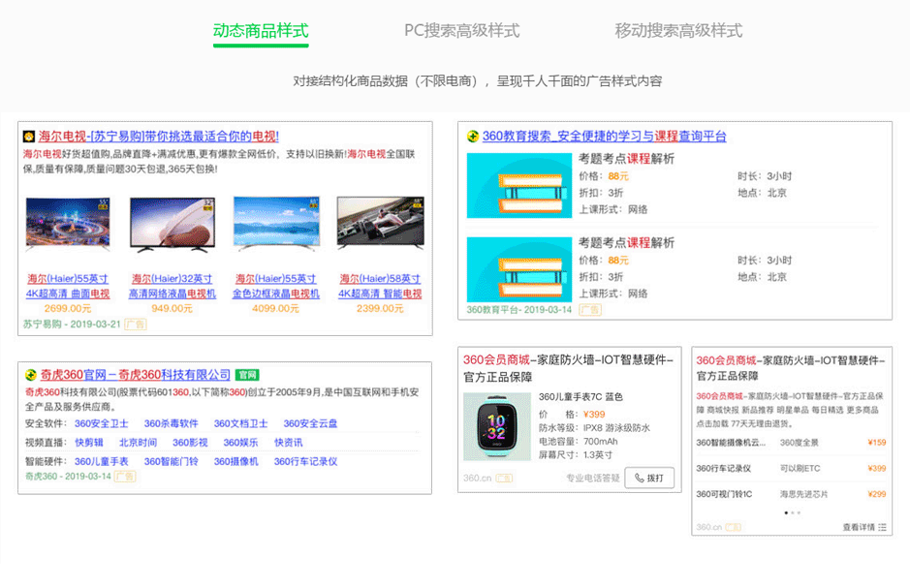The height and width of the screenshot is (588, 910).
Task: Open the PC搜索高级样式 tab
Action: (x=462, y=31)
